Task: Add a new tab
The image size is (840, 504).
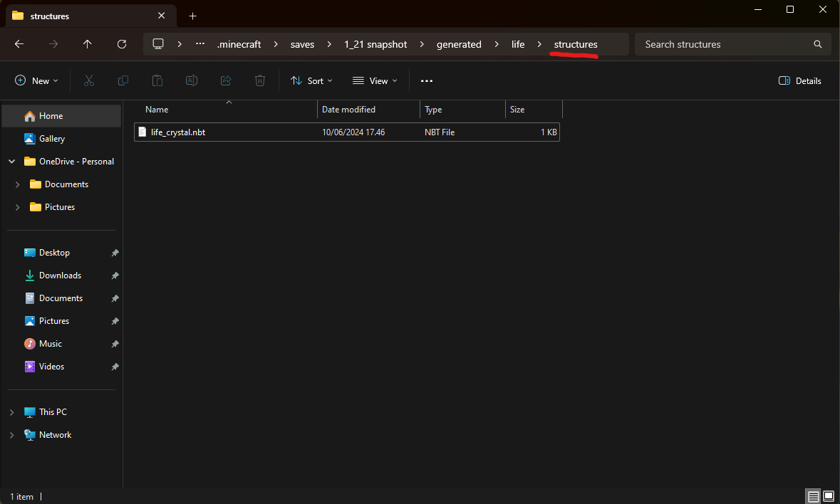Action: [192, 16]
